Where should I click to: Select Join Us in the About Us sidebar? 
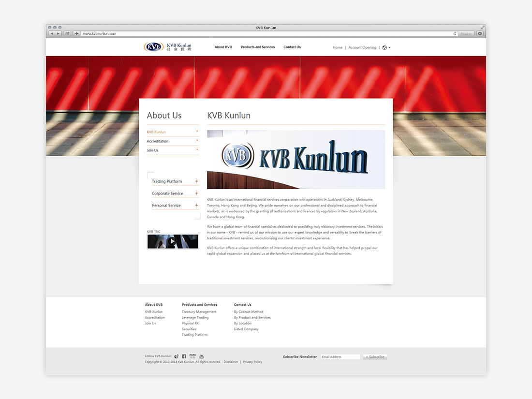[x=152, y=150]
